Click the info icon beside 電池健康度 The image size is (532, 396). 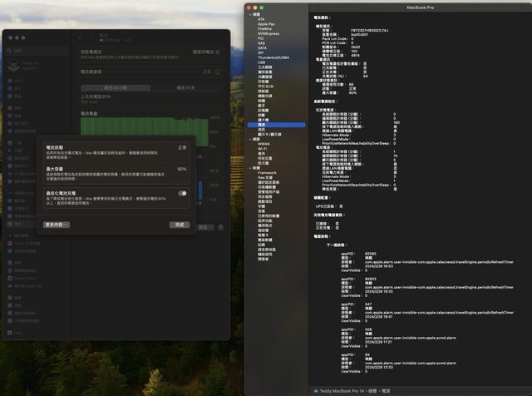(218, 72)
